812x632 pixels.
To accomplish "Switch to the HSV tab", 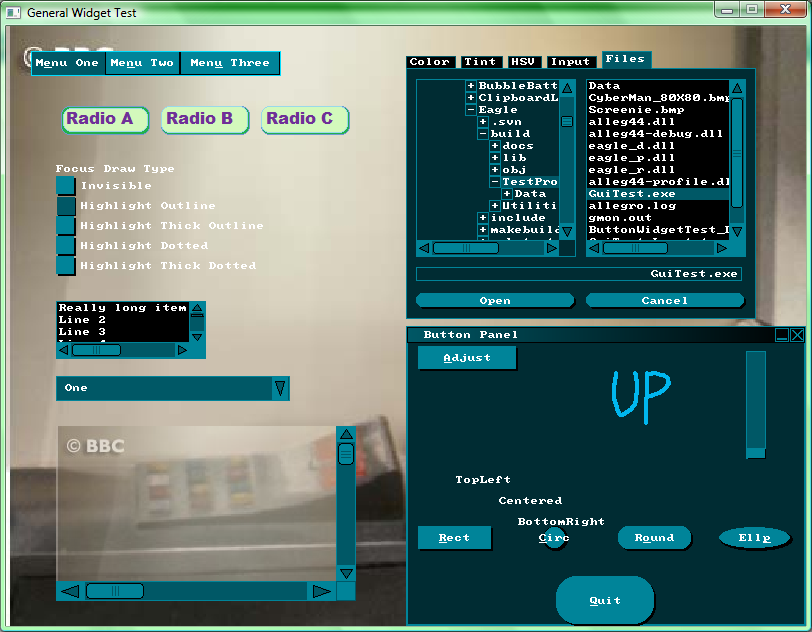I will pos(524,62).
